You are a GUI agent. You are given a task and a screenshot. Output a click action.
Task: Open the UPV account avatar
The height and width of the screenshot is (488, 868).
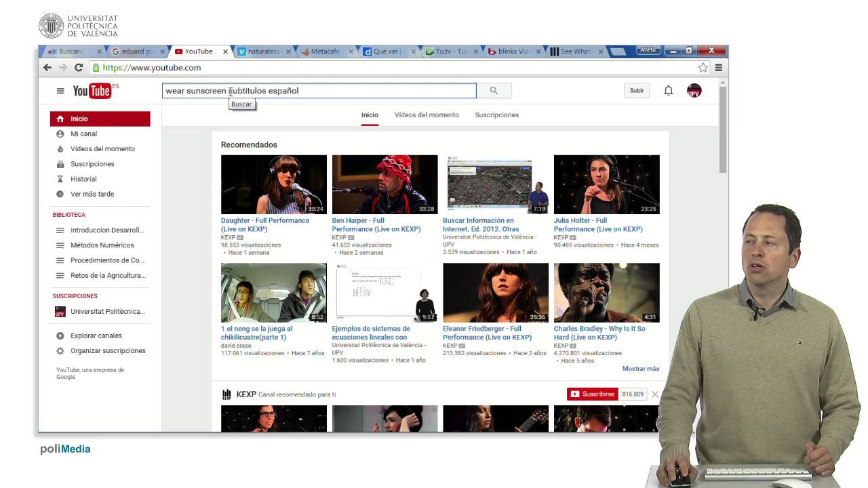694,91
